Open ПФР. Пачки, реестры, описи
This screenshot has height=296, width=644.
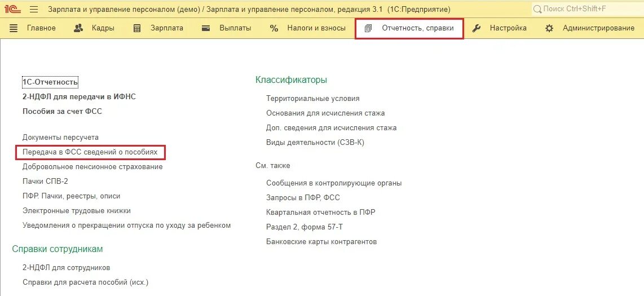tap(72, 196)
